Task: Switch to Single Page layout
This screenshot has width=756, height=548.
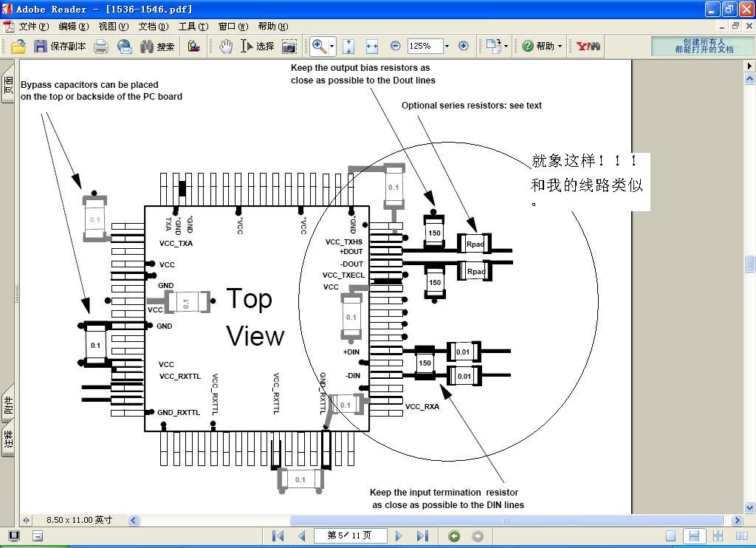Action: coord(670,536)
